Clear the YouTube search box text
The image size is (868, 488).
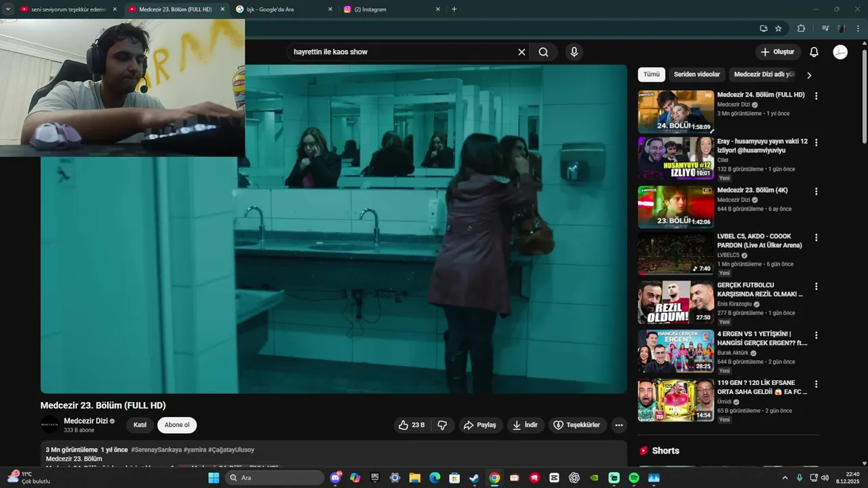click(521, 52)
